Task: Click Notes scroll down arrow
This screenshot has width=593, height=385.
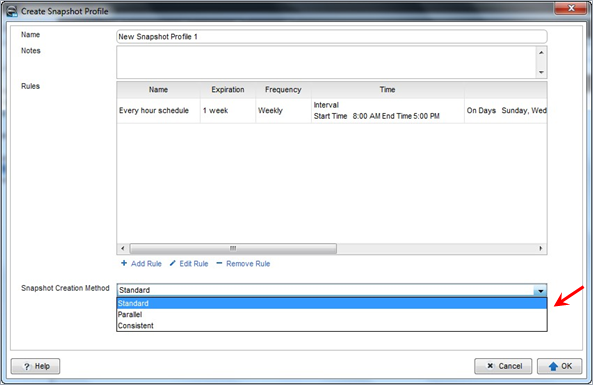Action: 542,72
